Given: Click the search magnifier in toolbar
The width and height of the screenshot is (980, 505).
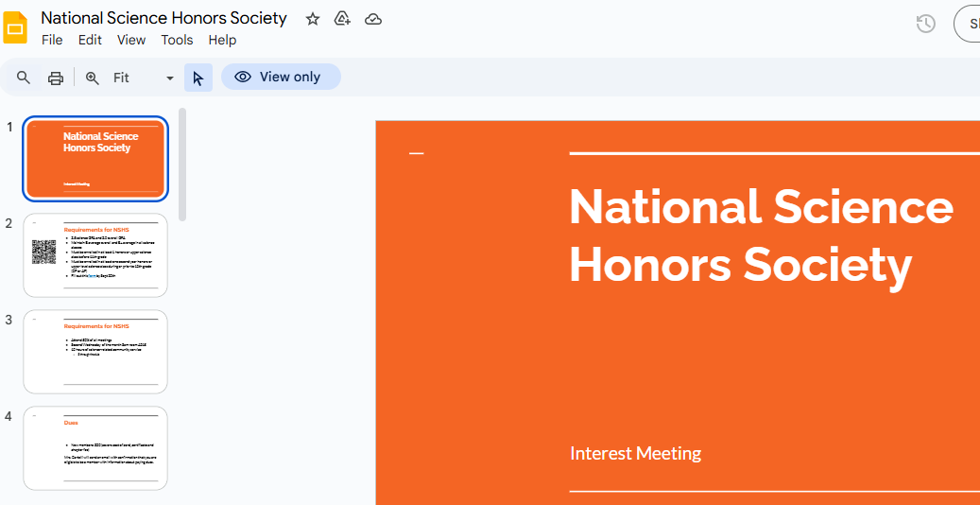Looking at the screenshot, I should click(25, 78).
